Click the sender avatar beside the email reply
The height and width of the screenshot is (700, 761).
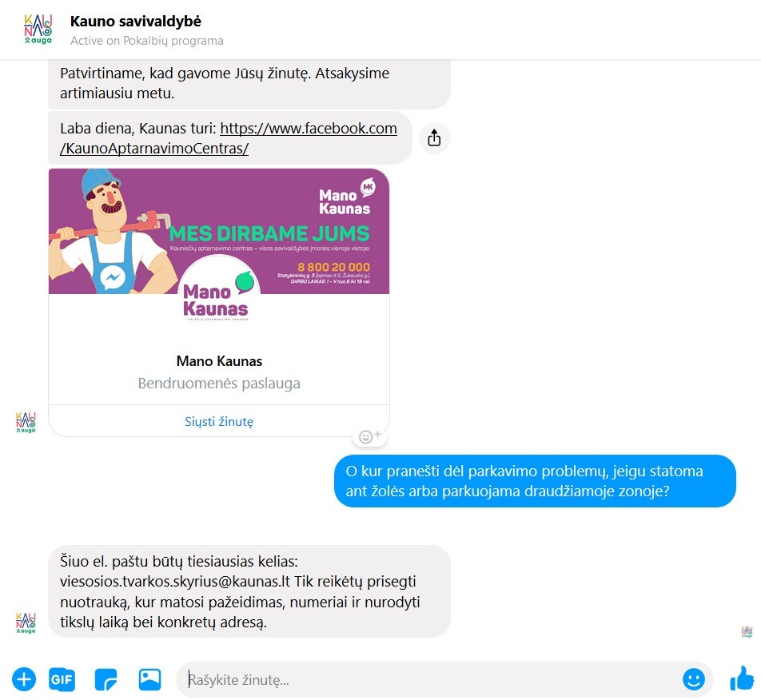click(x=26, y=622)
